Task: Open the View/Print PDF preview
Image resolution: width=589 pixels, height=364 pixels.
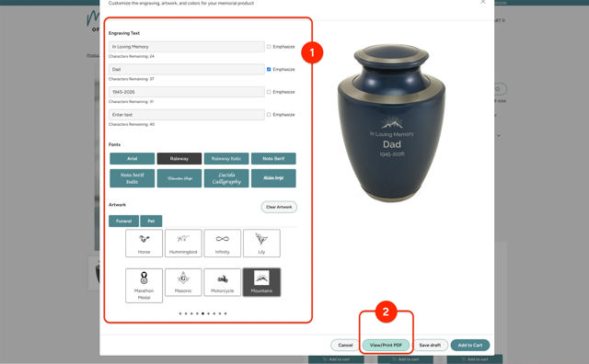Action: point(386,345)
